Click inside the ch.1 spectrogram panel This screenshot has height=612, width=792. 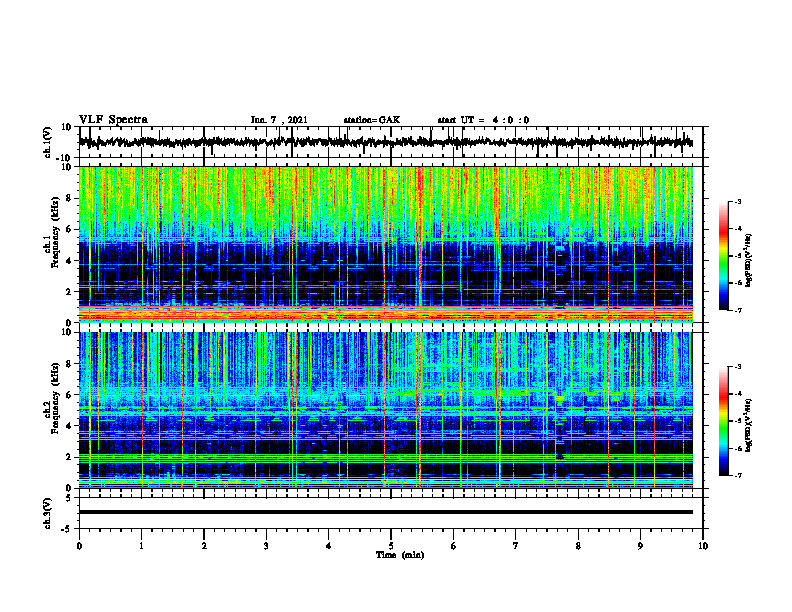(x=386, y=244)
